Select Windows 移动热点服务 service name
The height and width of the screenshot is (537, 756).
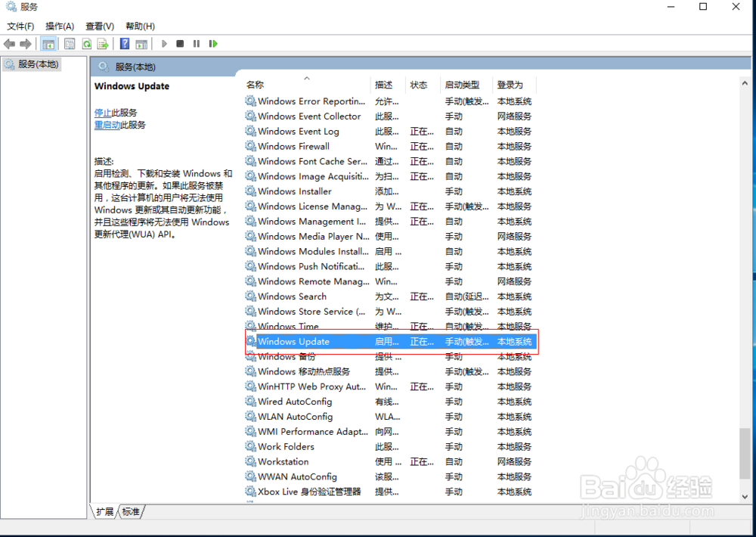coord(304,371)
